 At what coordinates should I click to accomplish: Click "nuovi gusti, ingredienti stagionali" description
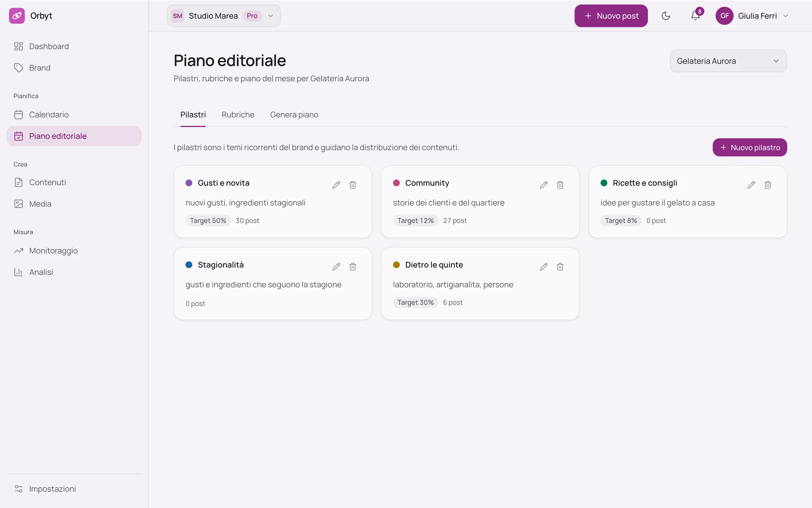pos(245,203)
